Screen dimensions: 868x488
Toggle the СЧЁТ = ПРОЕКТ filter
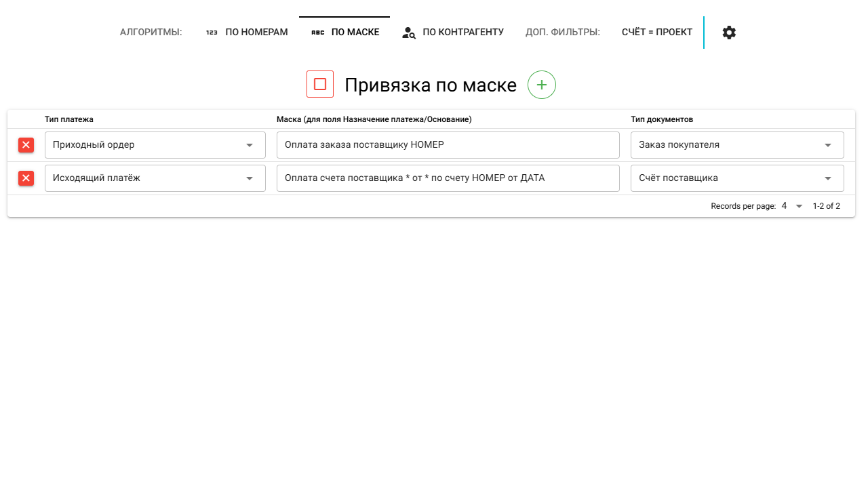coord(656,32)
